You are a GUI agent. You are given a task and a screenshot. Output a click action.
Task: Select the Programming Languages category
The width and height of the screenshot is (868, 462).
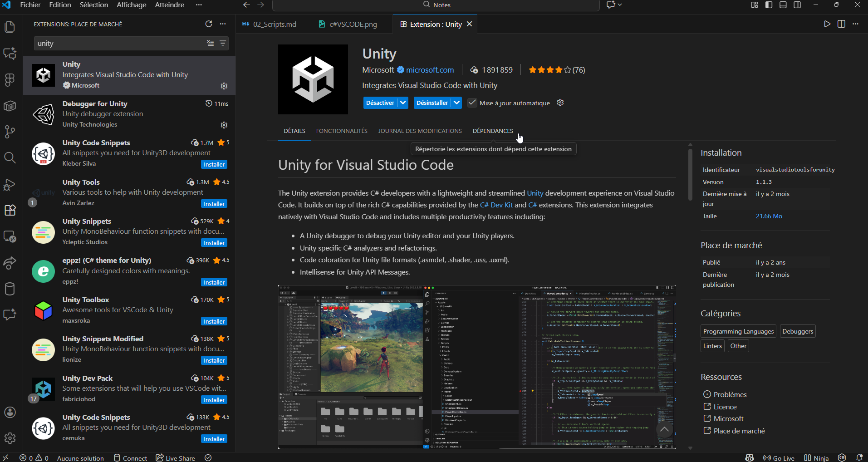738,331
